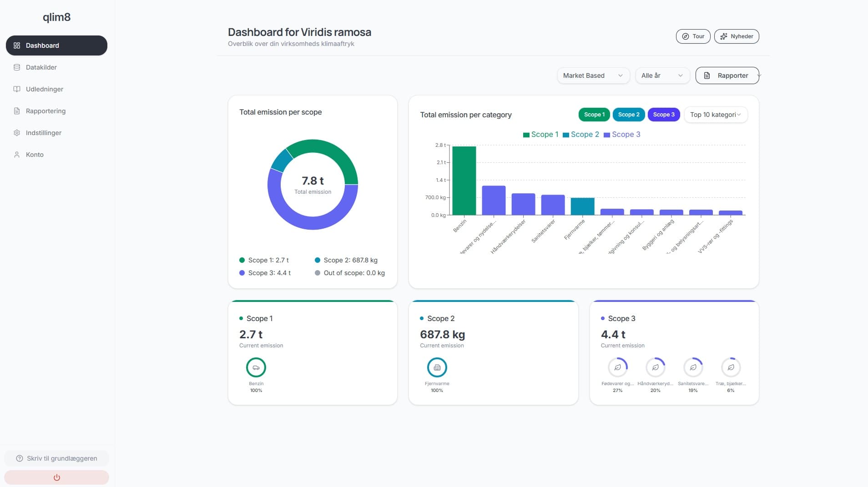This screenshot has width=868, height=487.
Task: Click the Scope 2: 687.8 kg legend entry
Action: pos(346,260)
